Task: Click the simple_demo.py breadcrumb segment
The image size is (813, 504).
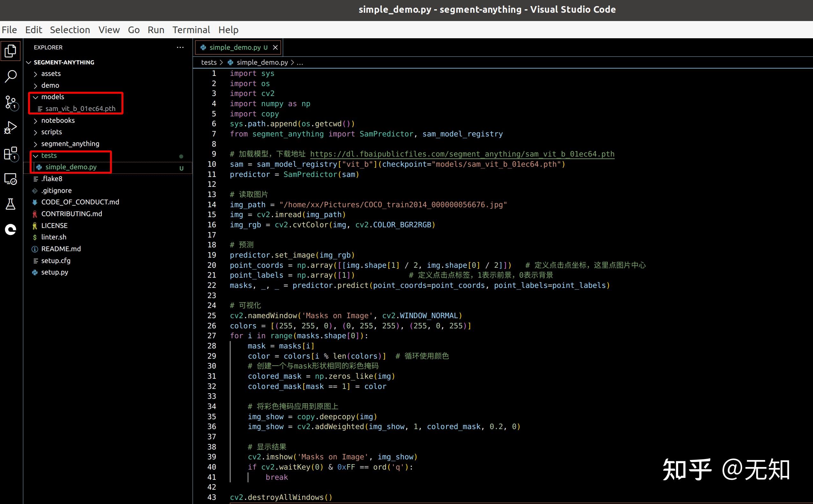Action: [262, 62]
